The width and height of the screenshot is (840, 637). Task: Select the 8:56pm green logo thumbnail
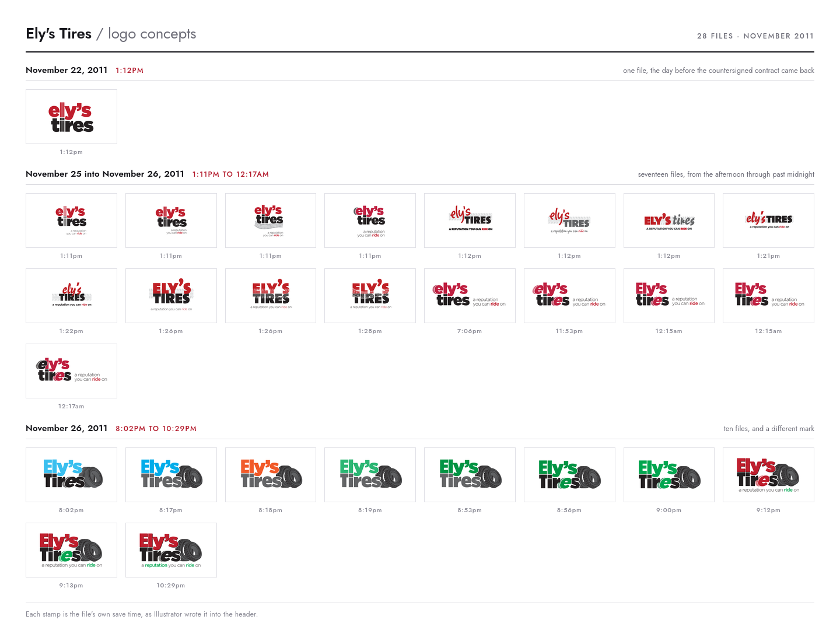[569, 475]
